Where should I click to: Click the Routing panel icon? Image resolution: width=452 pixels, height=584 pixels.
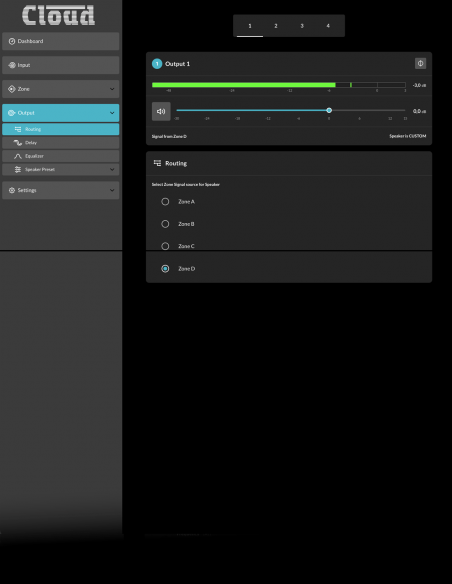click(157, 163)
